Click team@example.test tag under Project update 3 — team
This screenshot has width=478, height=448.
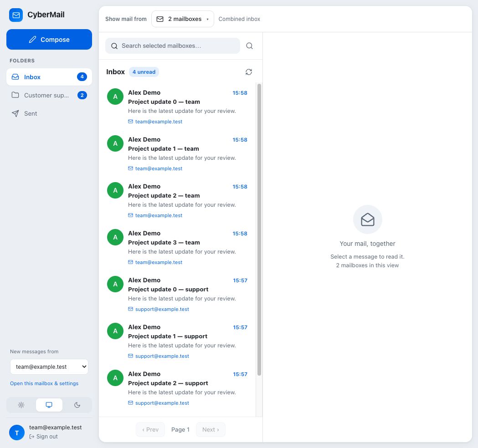[x=155, y=262]
